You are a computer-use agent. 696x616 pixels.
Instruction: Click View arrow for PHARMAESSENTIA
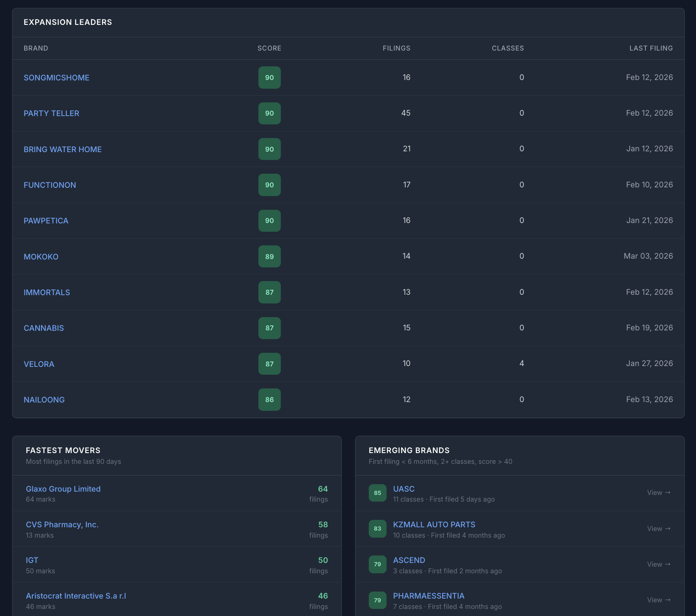[x=659, y=600]
